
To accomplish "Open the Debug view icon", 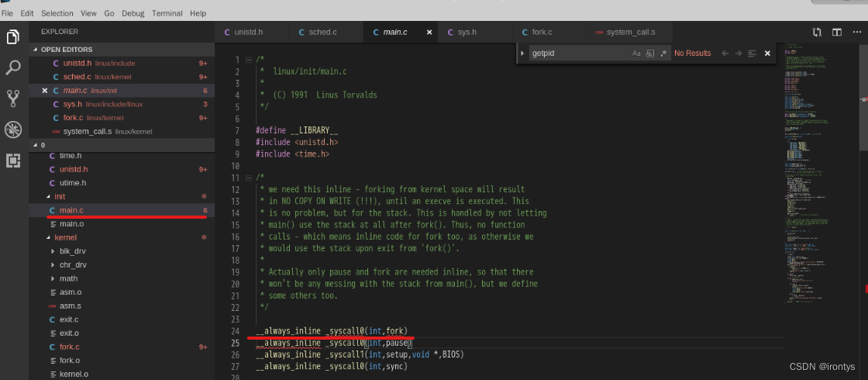I will tap(13, 130).
